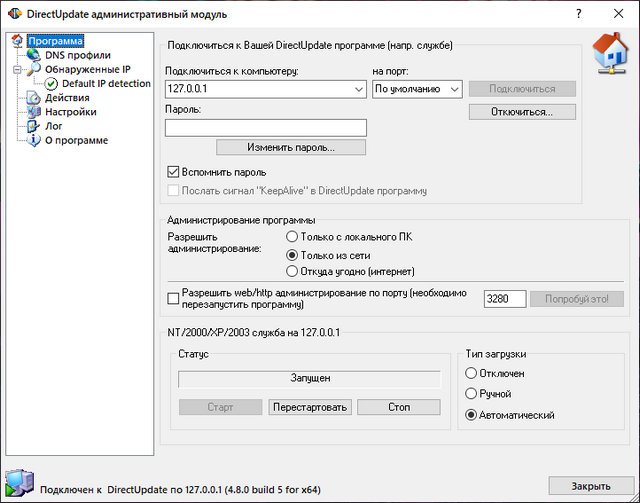Viewport: 640px width, 503px height.
Task: Click the Перестартовать button
Action: pos(310,407)
